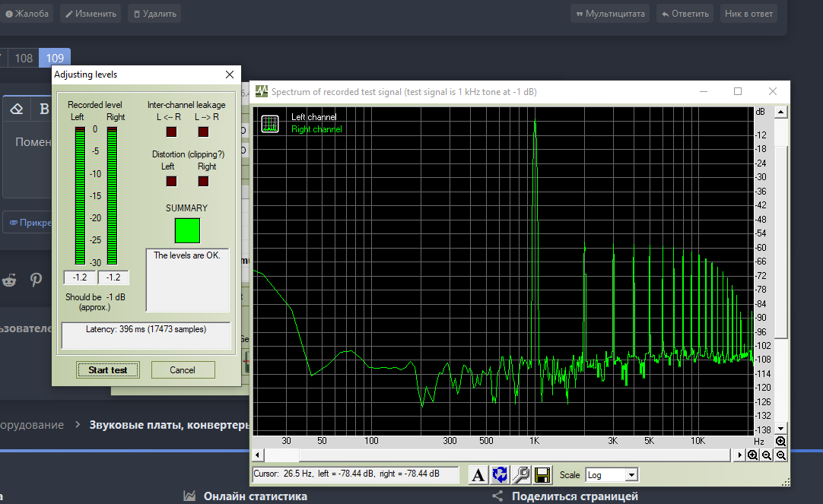Click the magnifier icon beside the Hz label
823x504 pixels.
coord(780,442)
